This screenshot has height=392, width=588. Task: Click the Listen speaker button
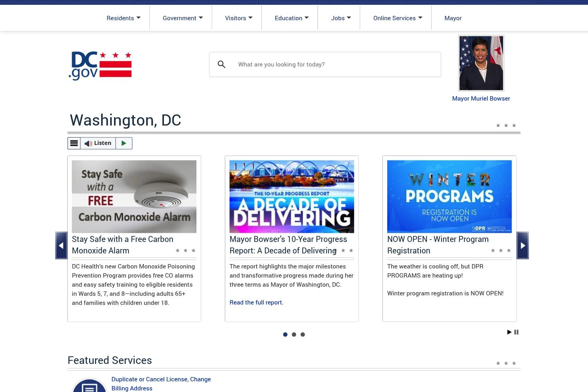tap(98, 143)
